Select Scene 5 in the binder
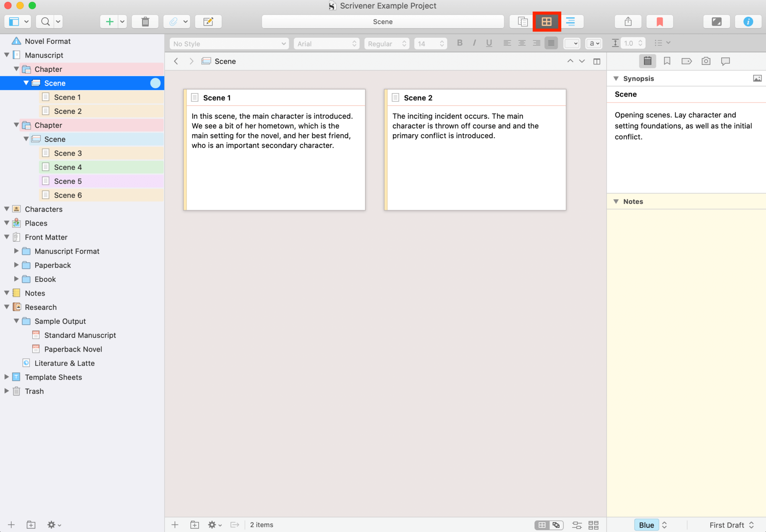Image resolution: width=766 pixels, height=532 pixels. click(x=68, y=181)
